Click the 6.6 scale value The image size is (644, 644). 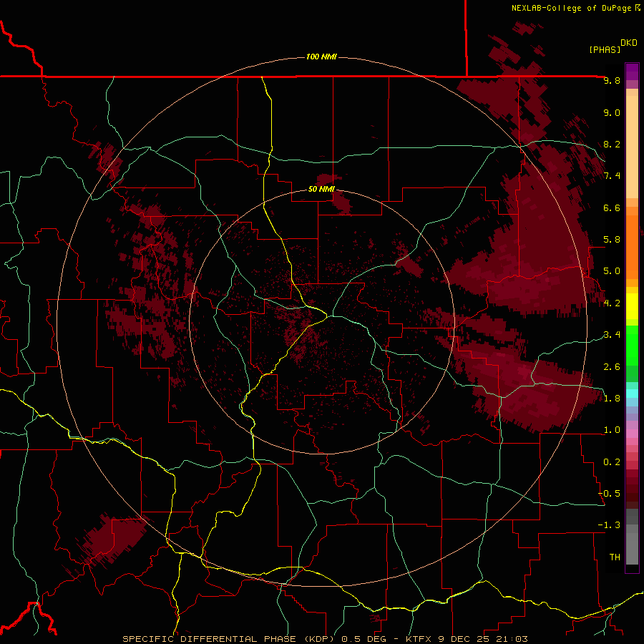612,208
